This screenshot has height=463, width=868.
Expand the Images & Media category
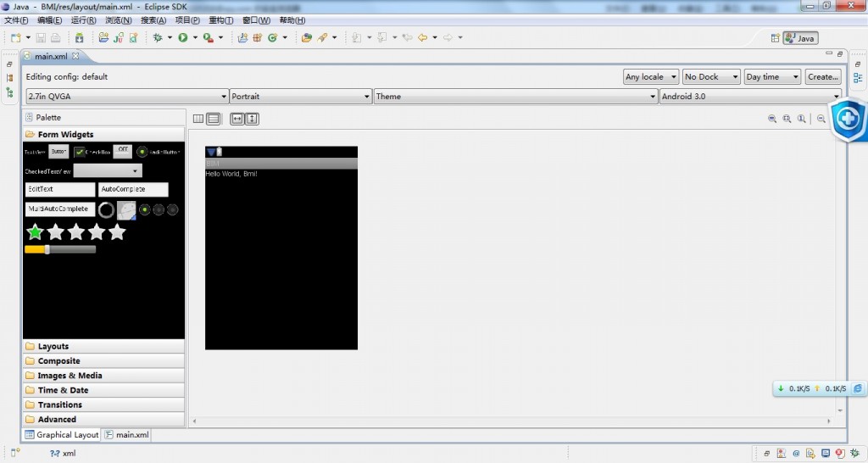[x=103, y=376]
